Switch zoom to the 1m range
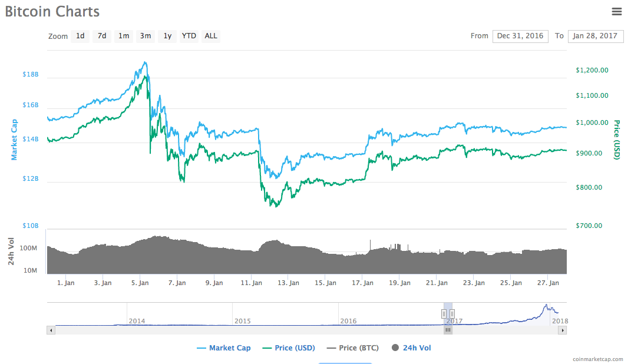Screen dimensions: 631x364 tap(124, 36)
